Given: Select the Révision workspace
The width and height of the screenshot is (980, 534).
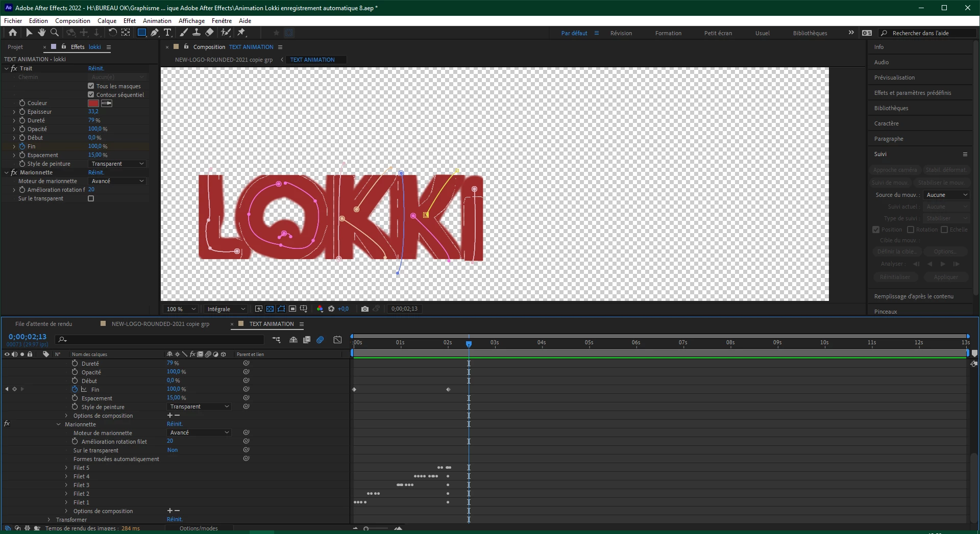Looking at the screenshot, I should 621,33.
